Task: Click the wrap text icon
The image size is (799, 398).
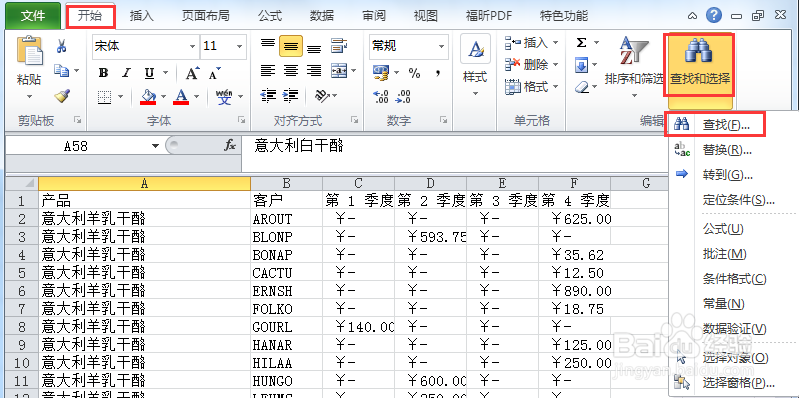Action: pos(339,46)
